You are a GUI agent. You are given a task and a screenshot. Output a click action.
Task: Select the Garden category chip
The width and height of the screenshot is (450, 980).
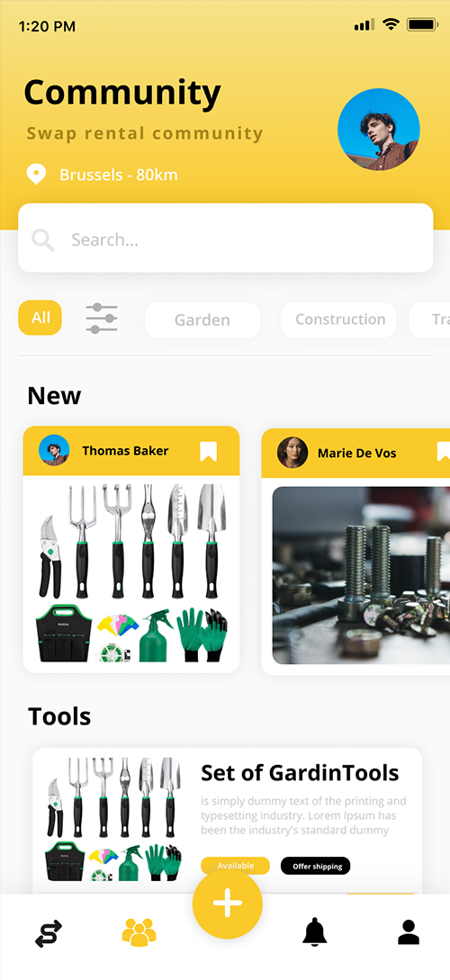[202, 320]
